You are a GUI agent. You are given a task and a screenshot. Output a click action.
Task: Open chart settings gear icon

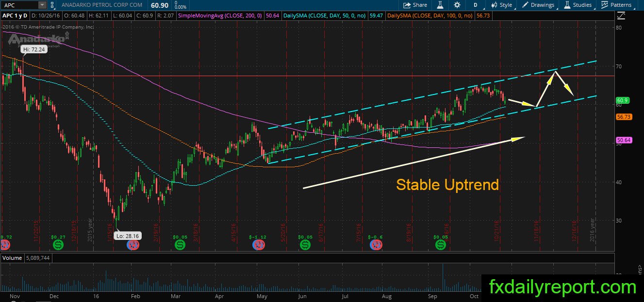tap(457, 5)
